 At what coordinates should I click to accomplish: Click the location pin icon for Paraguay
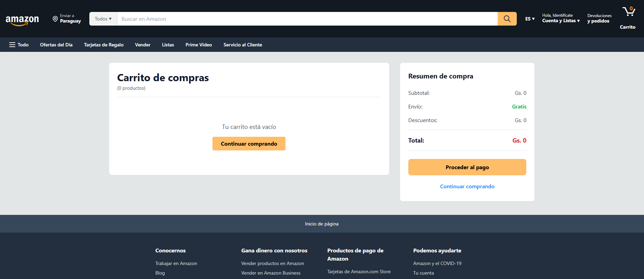click(55, 19)
